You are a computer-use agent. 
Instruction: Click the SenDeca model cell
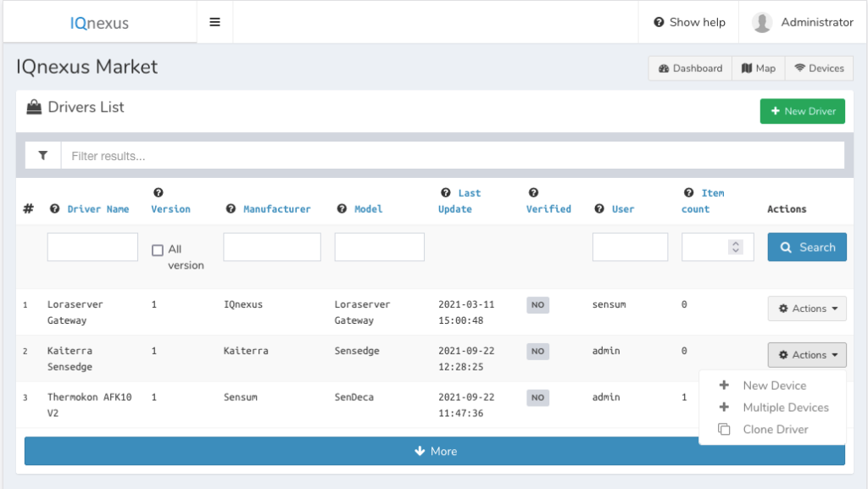[353, 397]
